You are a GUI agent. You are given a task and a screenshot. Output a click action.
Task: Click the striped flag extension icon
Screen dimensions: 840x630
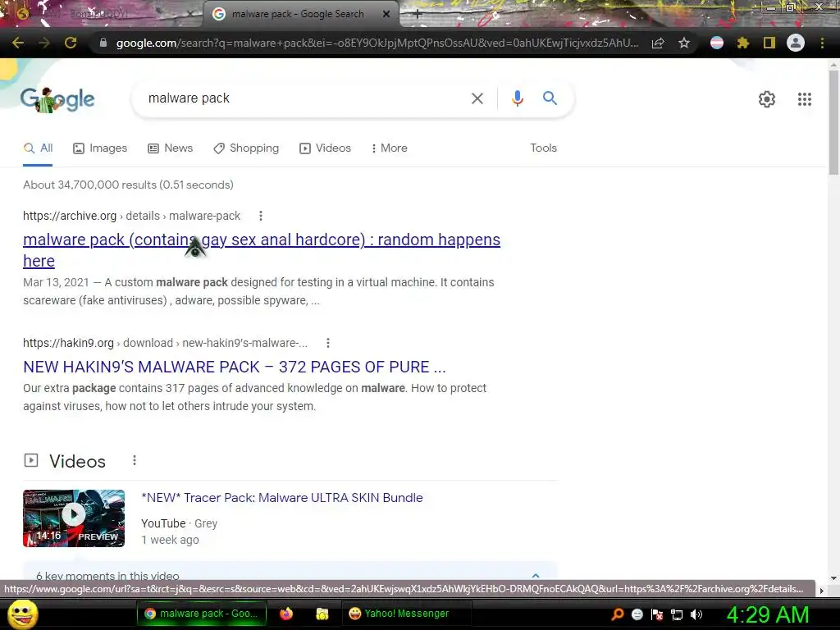point(717,43)
